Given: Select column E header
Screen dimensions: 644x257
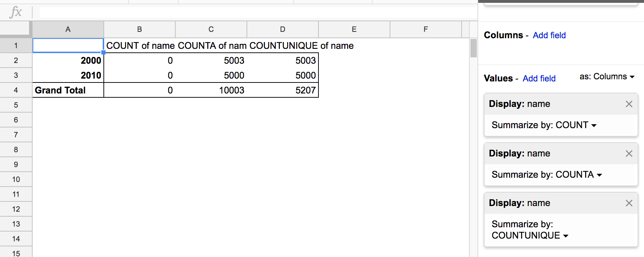Looking at the screenshot, I should click(354, 29).
